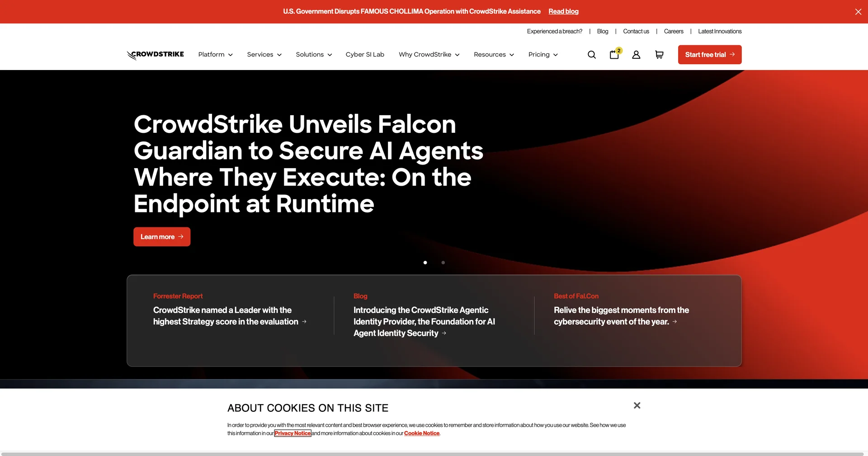The height and width of the screenshot is (456, 868).
Task: Open the Privacy Notice link
Action: (292, 433)
